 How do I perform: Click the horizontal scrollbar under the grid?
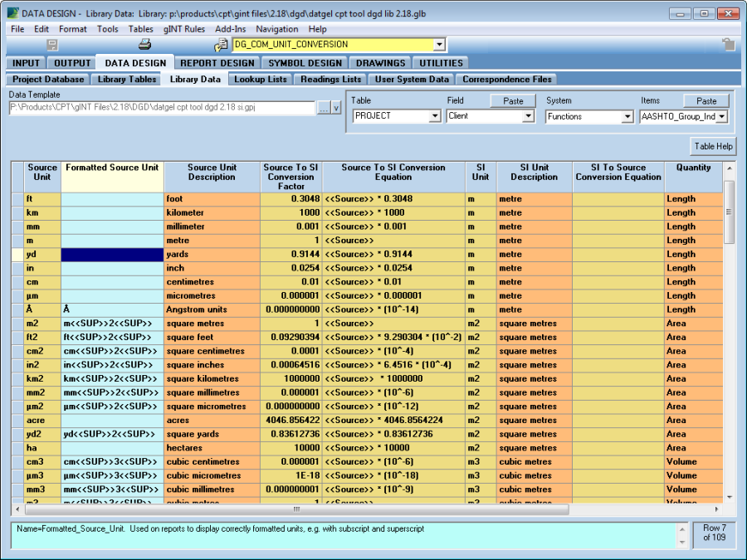(x=295, y=509)
